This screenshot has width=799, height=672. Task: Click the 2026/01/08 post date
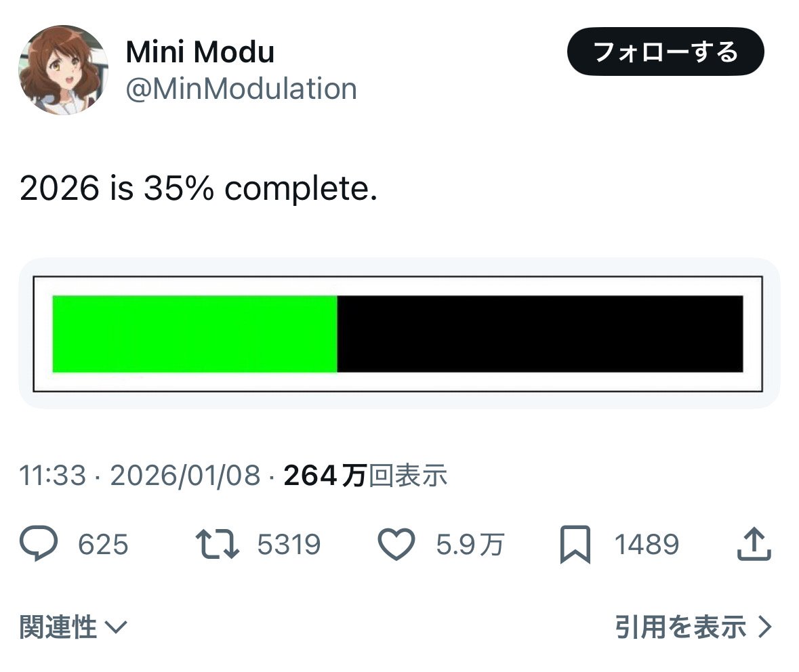(x=184, y=476)
